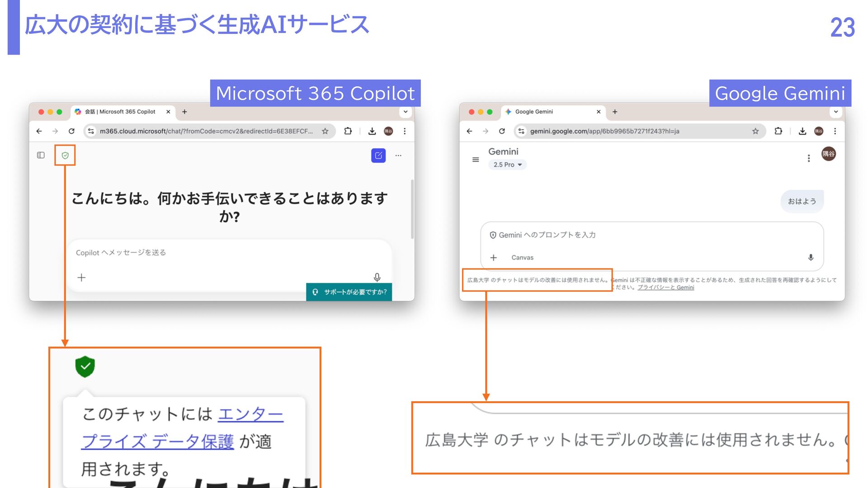Click the Copilot page vertical scrollbar

412,209
